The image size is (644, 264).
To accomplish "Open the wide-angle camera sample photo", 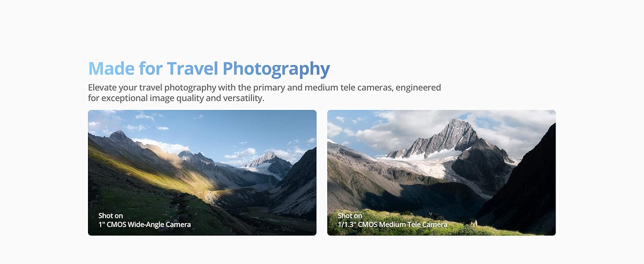I will pyautogui.click(x=202, y=172).
